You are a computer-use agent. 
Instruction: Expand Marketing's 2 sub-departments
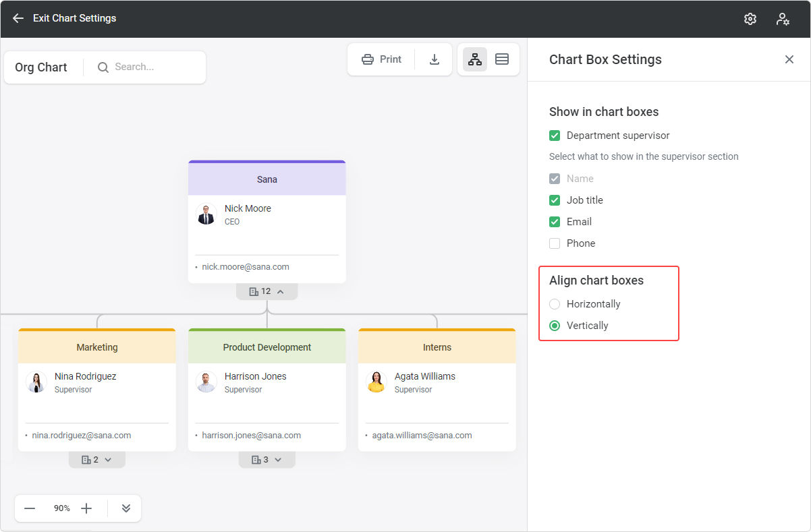(96, 460)
